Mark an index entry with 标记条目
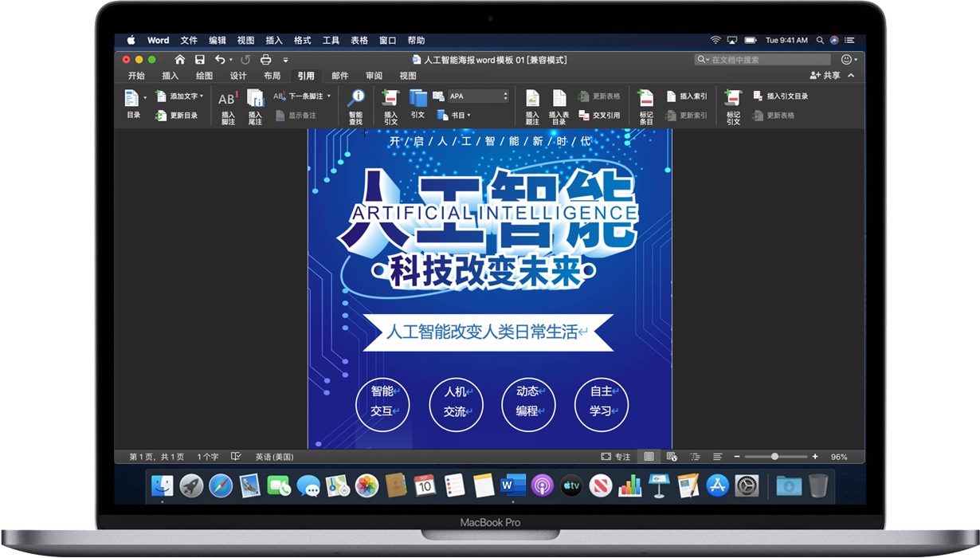Image resolution: width=980 pixels, height=558 pixels. [645, 106]
